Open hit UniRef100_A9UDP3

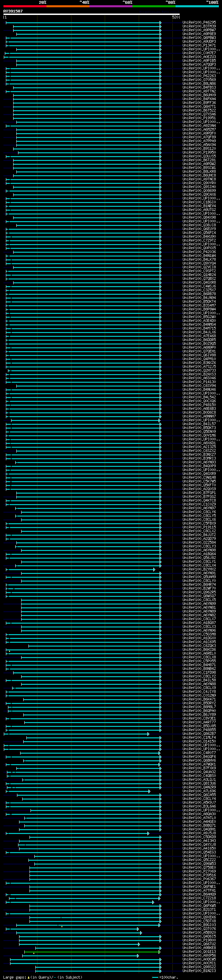[x=199, y=41]
